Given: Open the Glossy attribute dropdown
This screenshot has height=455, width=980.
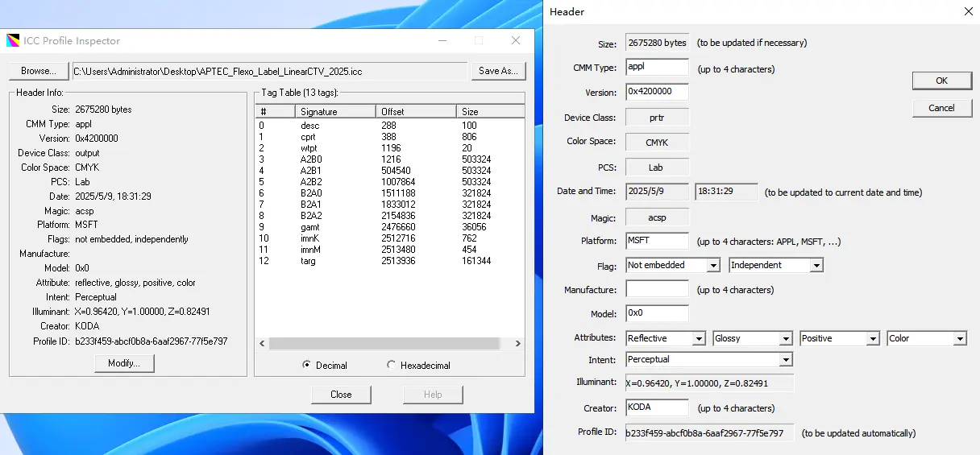Looking at the screenshot, I should (x=753, y=338).
